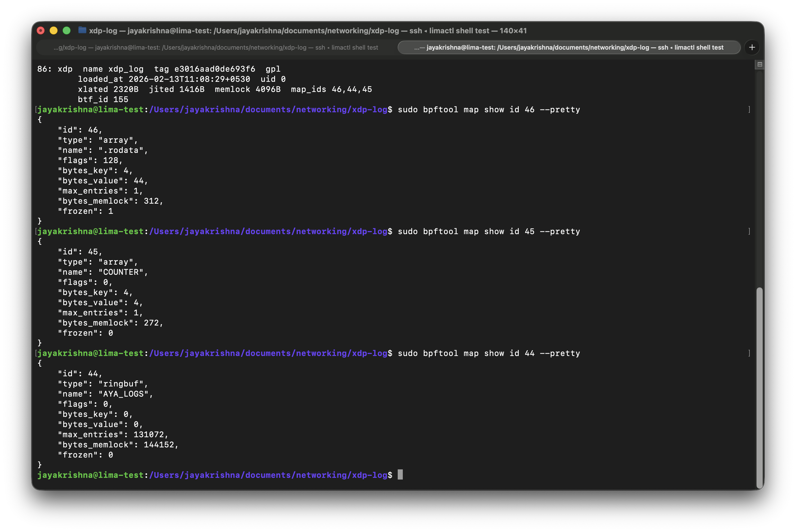Screen dimensions: 796x532
Task: Open a new tab with the plus icon
Action: pyautogui.click(x=752, y=47)
